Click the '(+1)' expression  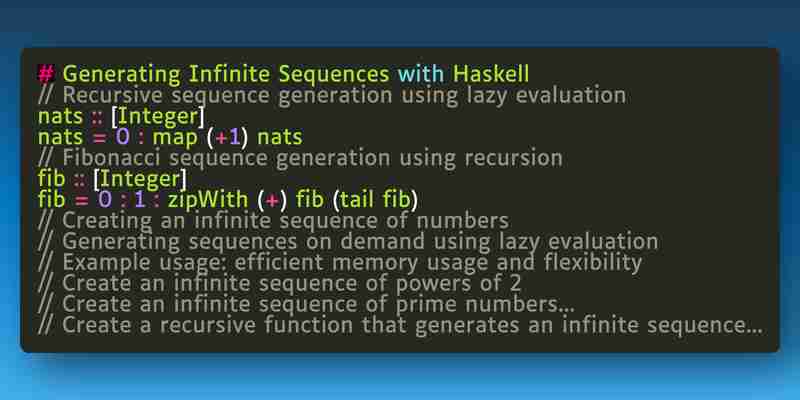coord(228,138)
